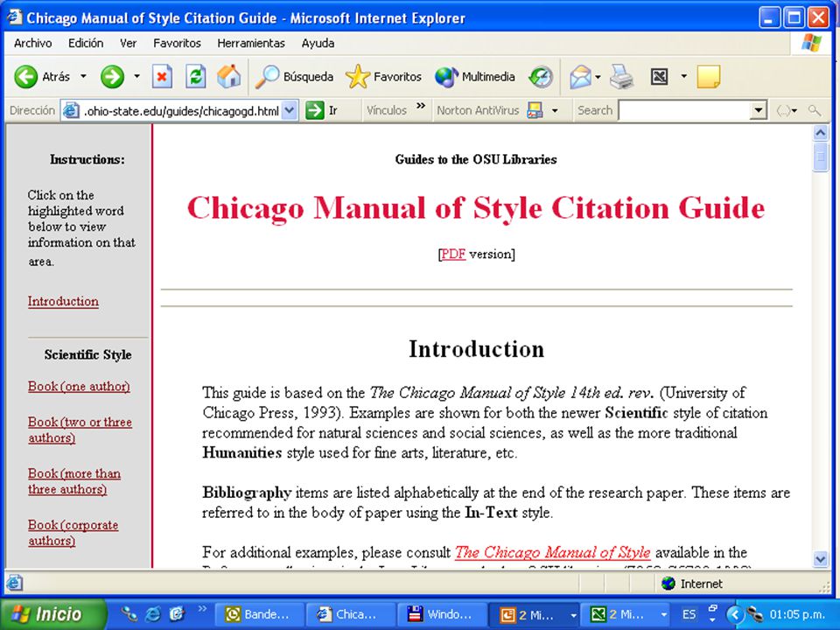Click the status bar page icon
The width and height of the screenshot is (840, 630).
(x=15, y=583)
